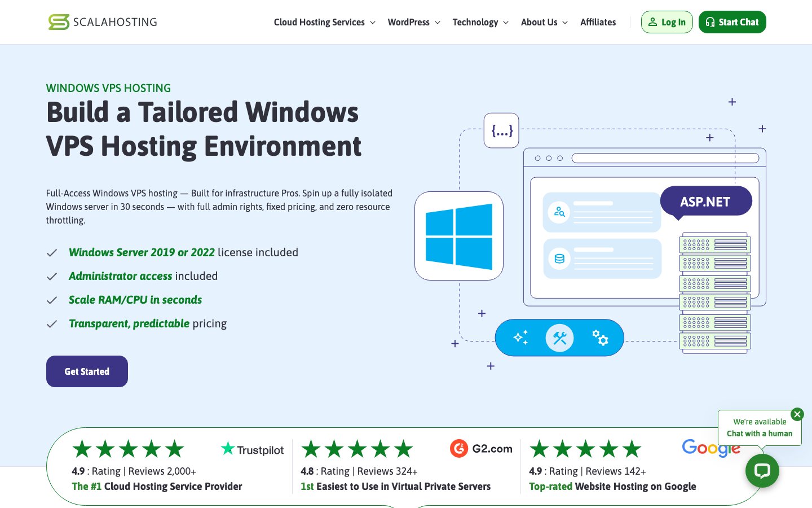Click the Windows logo illustration

coord(459,236)
